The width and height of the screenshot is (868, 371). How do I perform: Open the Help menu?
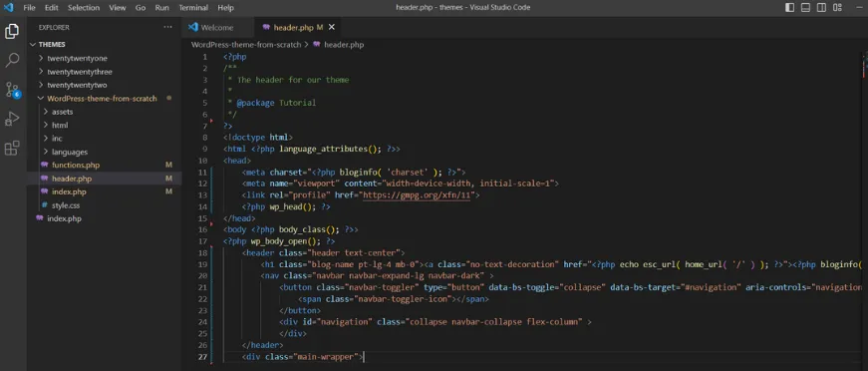(226, 8)
